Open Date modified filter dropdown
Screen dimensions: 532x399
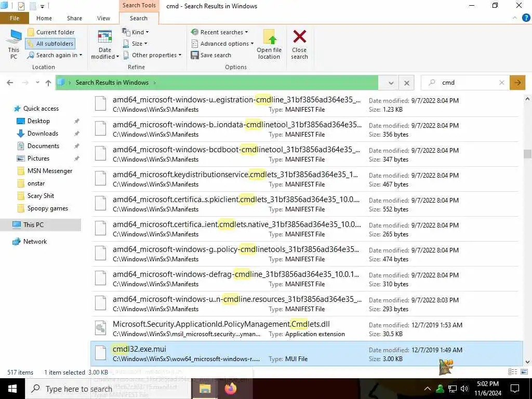pos(105,45)
